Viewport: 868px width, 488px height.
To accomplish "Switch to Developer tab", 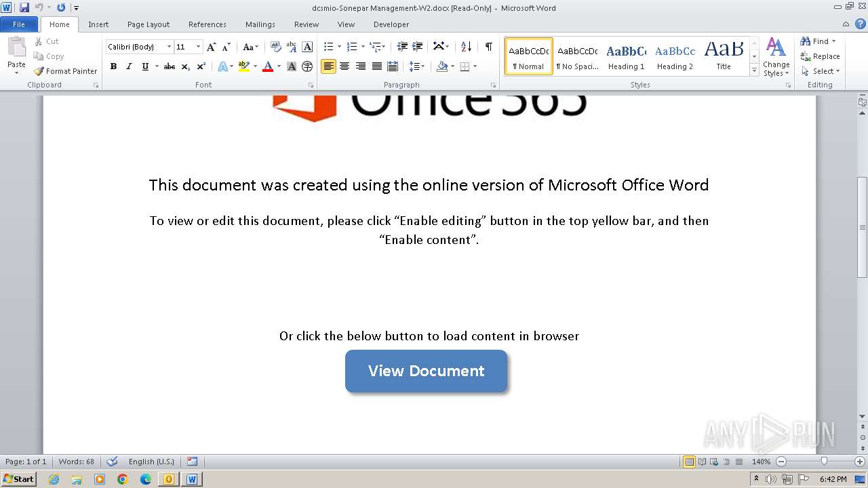I will (x=391, y=24).
